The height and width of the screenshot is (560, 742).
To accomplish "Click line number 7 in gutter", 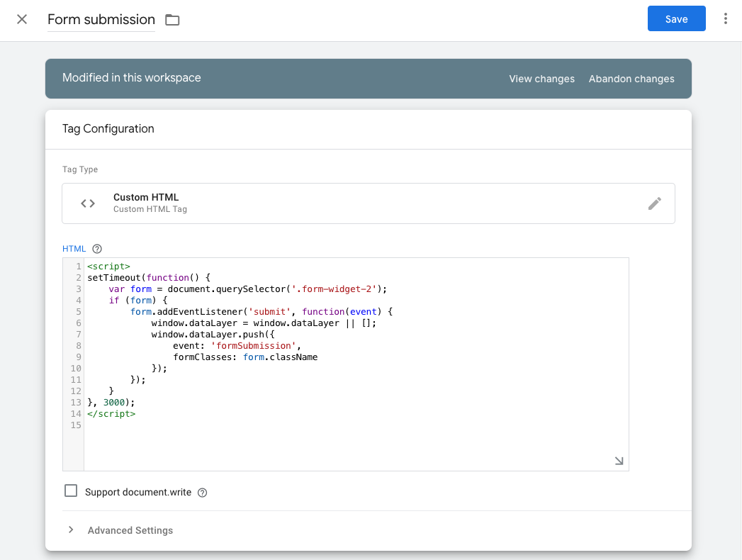I will 78,335.
